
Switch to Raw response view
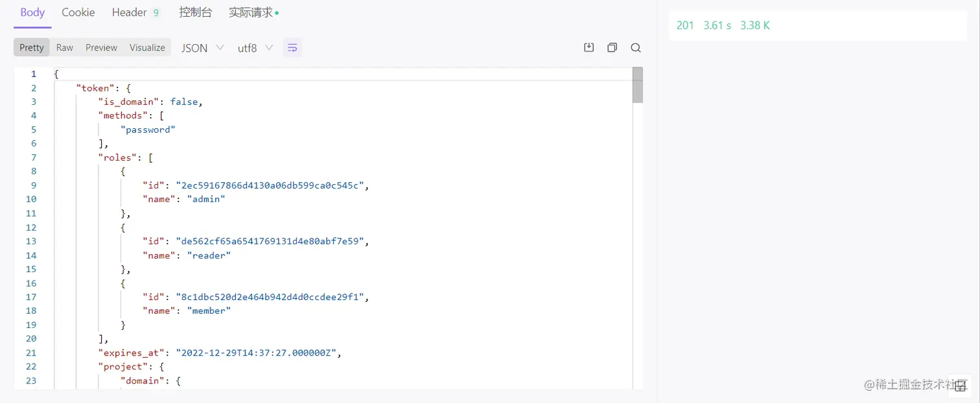point(64,47)
